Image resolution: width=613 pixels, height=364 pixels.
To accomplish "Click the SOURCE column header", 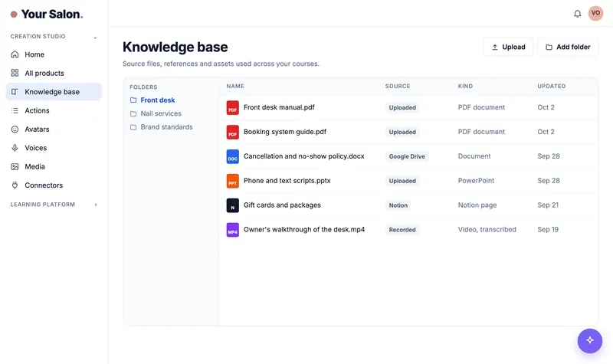I will pos(398,86).
